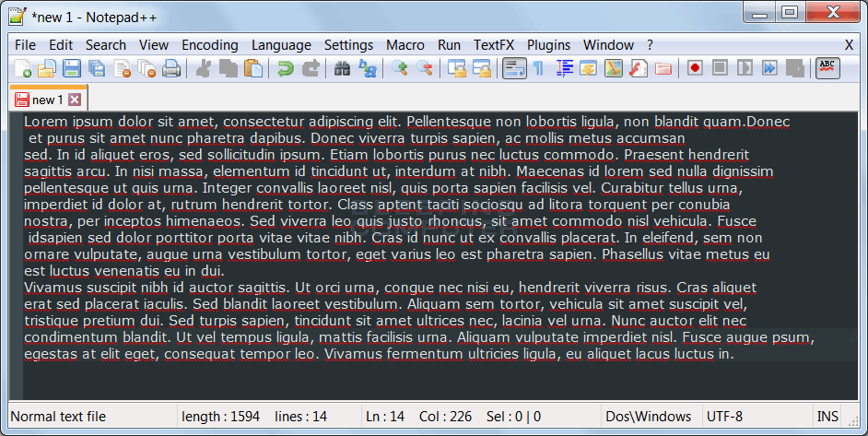Click the Undo arrow icon
This screenshot has width=868, height=436.
(x=286, y=68)
